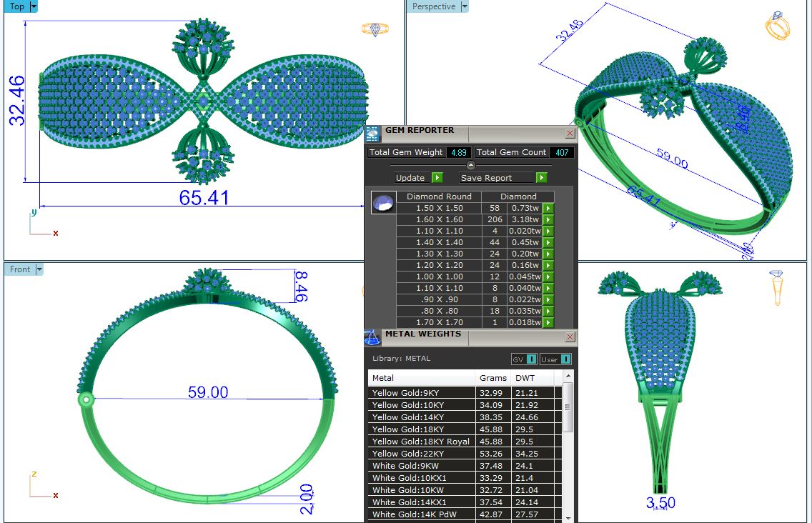
Task: Click the green arrow beside Update
Action: click(x=437, y=178)
